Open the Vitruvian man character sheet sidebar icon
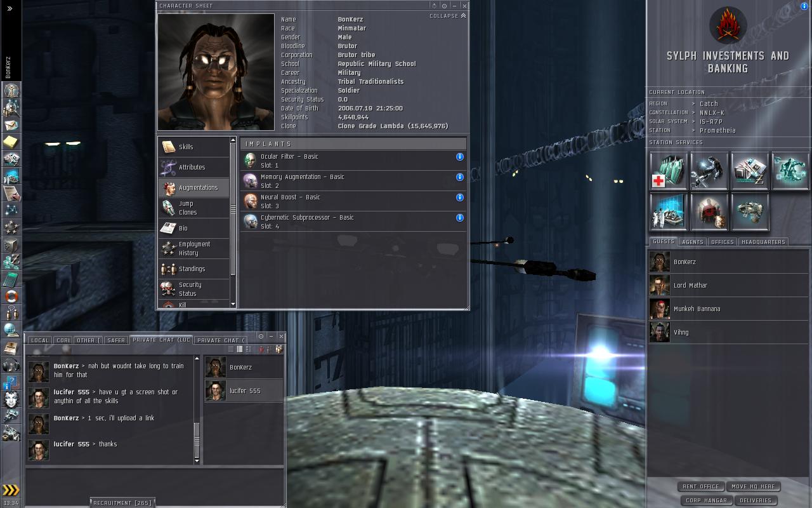Screen dimensions: 812x508 coord(11,90)
